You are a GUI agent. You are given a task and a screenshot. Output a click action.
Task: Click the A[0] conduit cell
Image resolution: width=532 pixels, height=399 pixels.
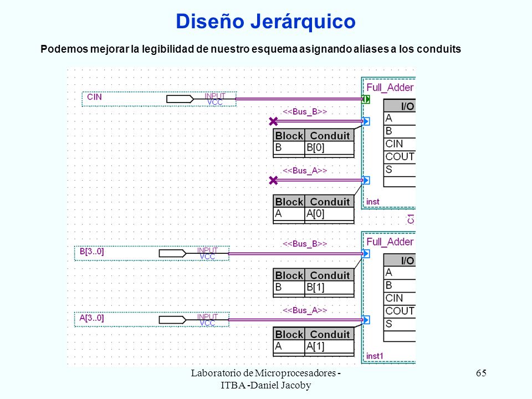pos(329,214)
